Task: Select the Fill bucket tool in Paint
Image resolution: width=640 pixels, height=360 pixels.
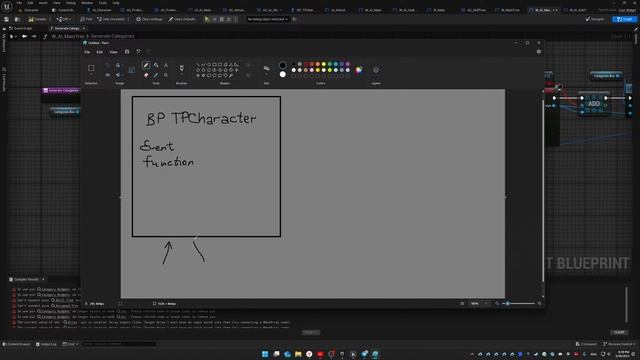Action: click(x=156, y=65)
